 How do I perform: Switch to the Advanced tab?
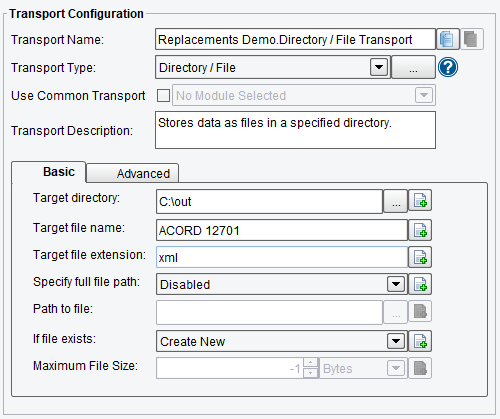pyautogui.click(x=133, y=173)
